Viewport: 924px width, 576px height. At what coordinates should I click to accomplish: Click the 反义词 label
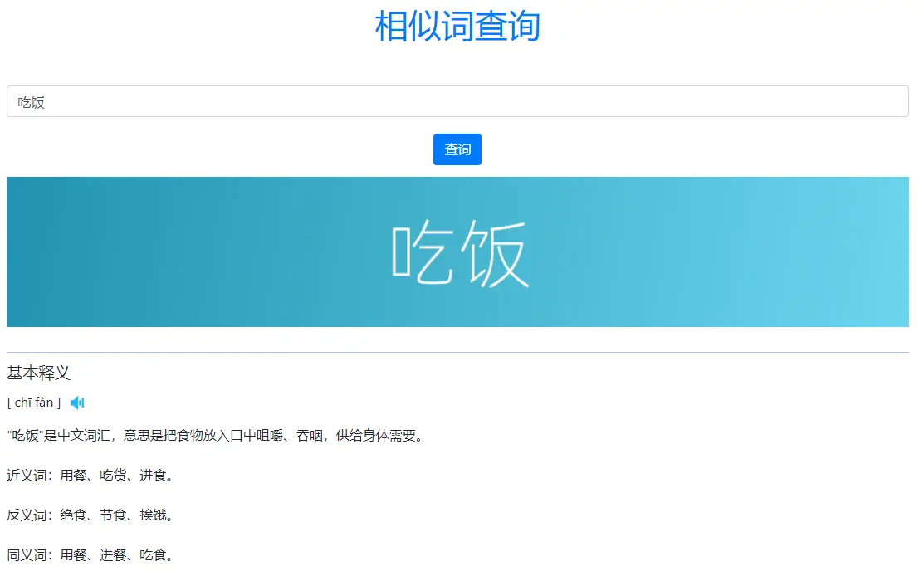coord(26,515)
